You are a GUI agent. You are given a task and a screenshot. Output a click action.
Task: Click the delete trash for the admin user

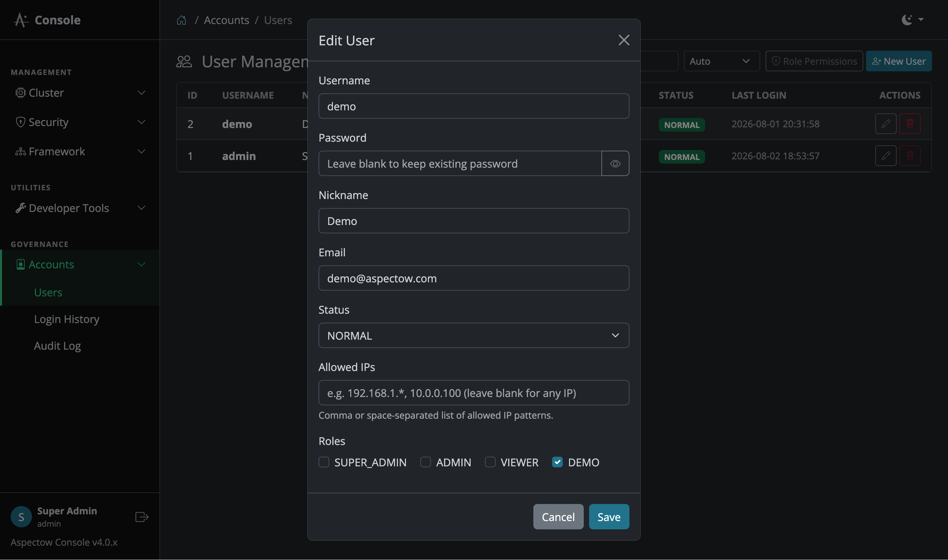tap(910, 156)
